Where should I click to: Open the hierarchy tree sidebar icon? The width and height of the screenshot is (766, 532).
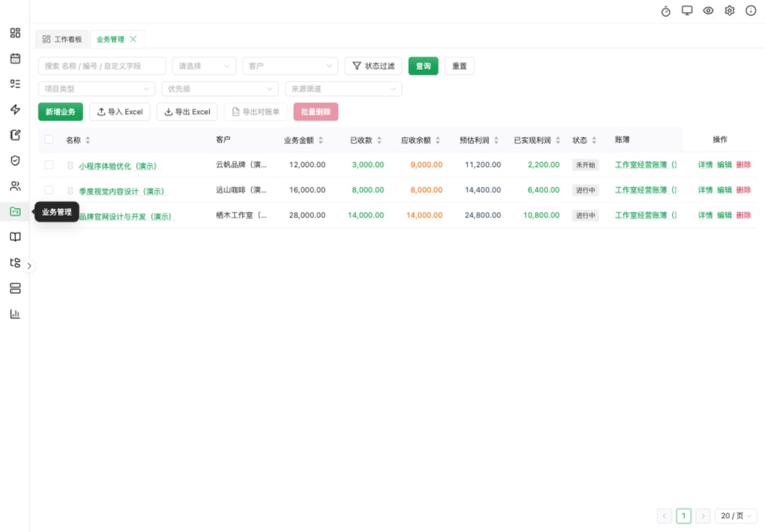(15, 263)
